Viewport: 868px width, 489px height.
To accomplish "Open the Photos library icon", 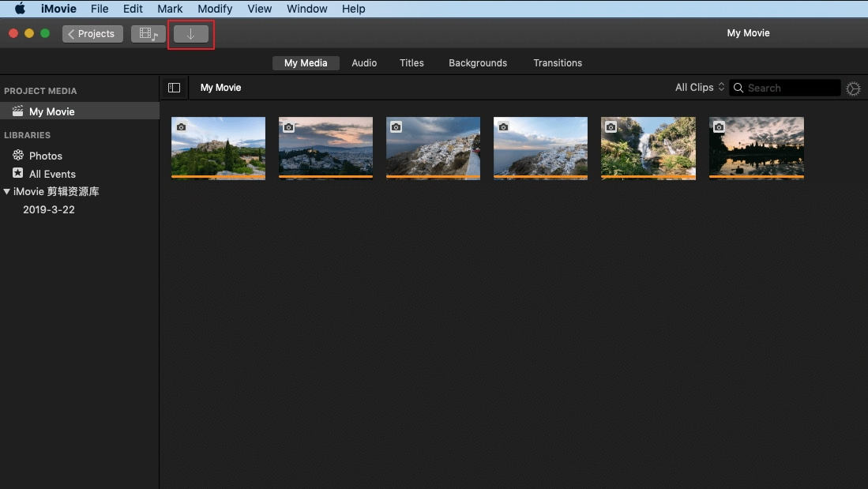I will (18, 155).
